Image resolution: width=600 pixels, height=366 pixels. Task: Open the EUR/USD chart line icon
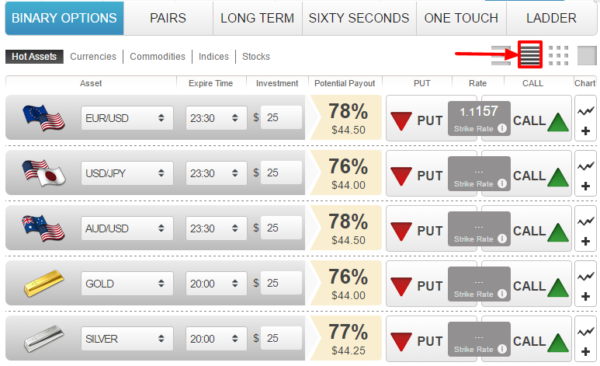pyautogui.click(x=585, y=111)
